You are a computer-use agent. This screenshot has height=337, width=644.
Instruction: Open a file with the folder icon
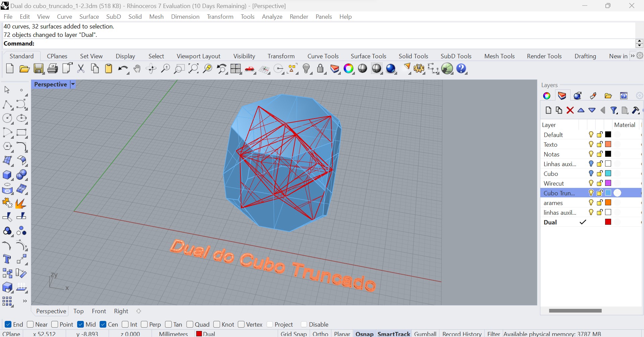(x=24, y=69)
